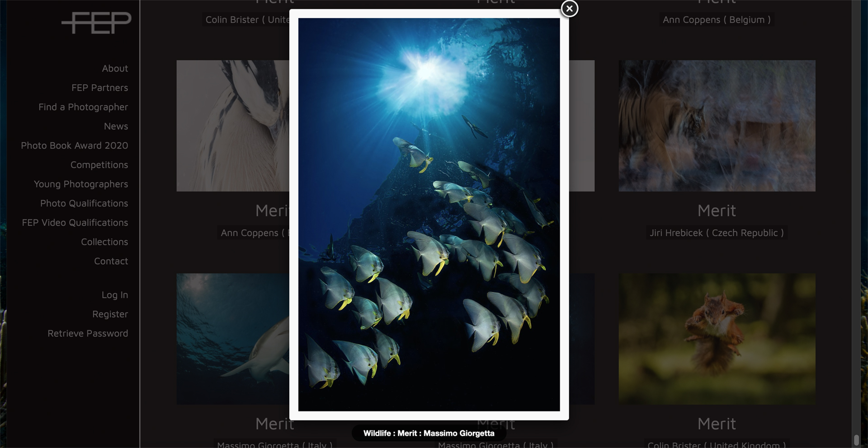Click the enlarged batfish photo

point(429,215)
